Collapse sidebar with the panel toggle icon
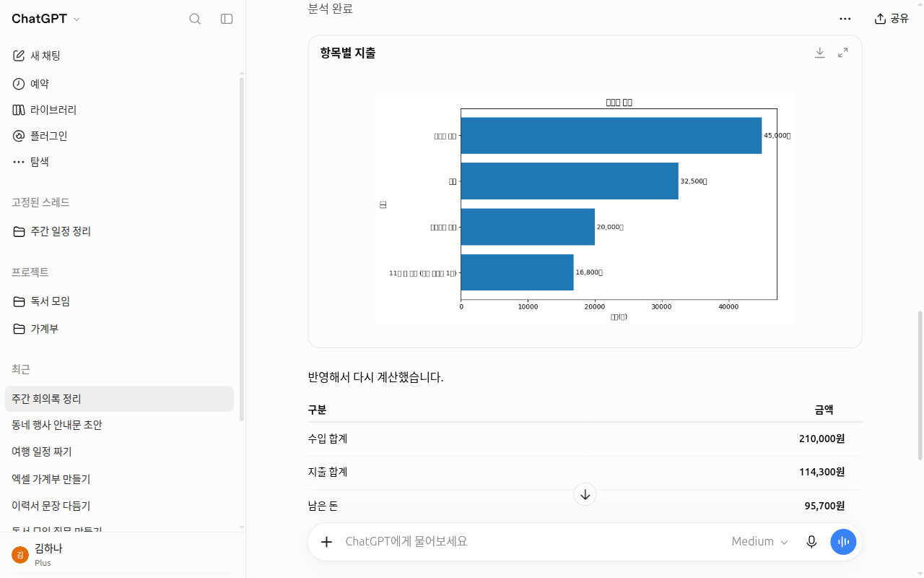Viewport: 924px width, 578px height. click(227, 19)
